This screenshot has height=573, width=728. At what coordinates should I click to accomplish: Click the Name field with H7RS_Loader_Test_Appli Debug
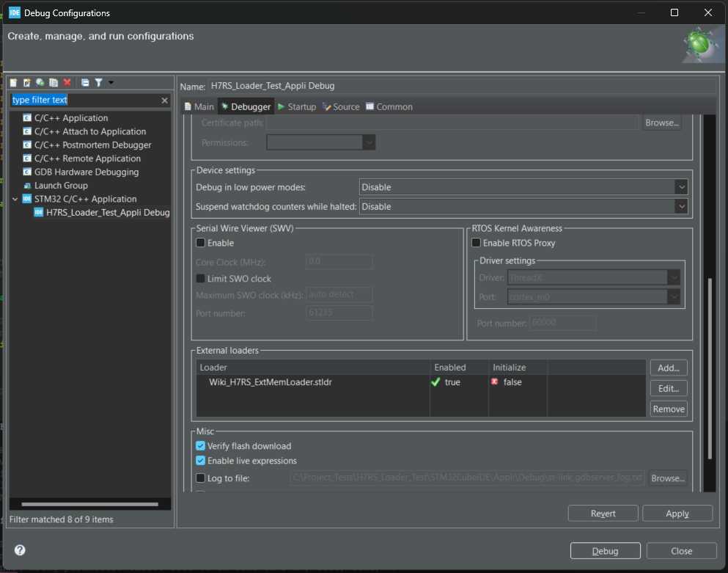click(x=461, y=86)
